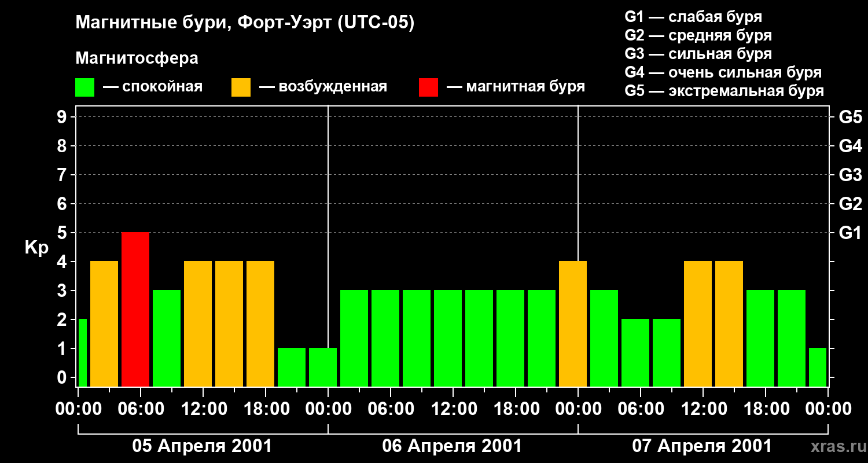
Task: Click the legend label '— спокойная'
Action: pyautogui.click(x=153, y=87)
